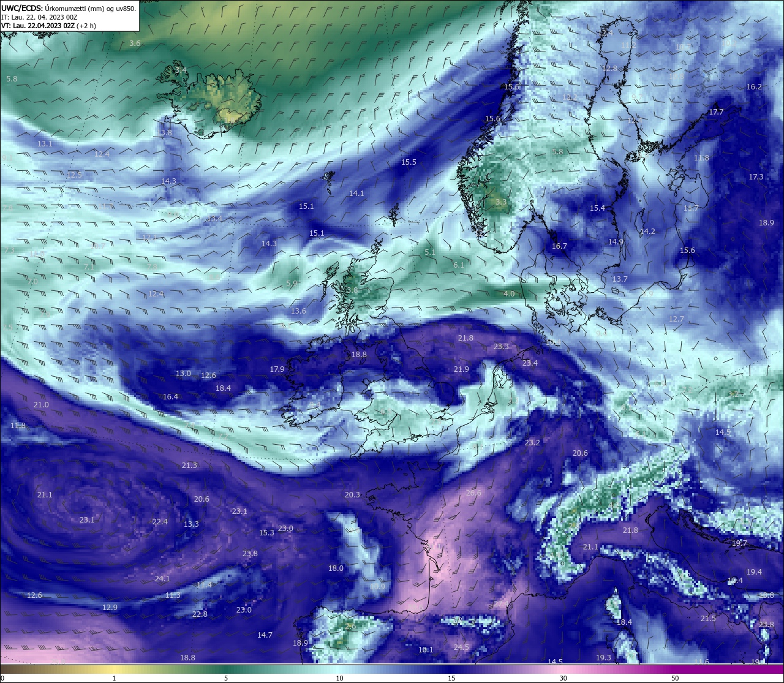Click the '22.4' value in the Atlantic
The width and height of the screenshot is (784, 683).
(x=160, y=522)
